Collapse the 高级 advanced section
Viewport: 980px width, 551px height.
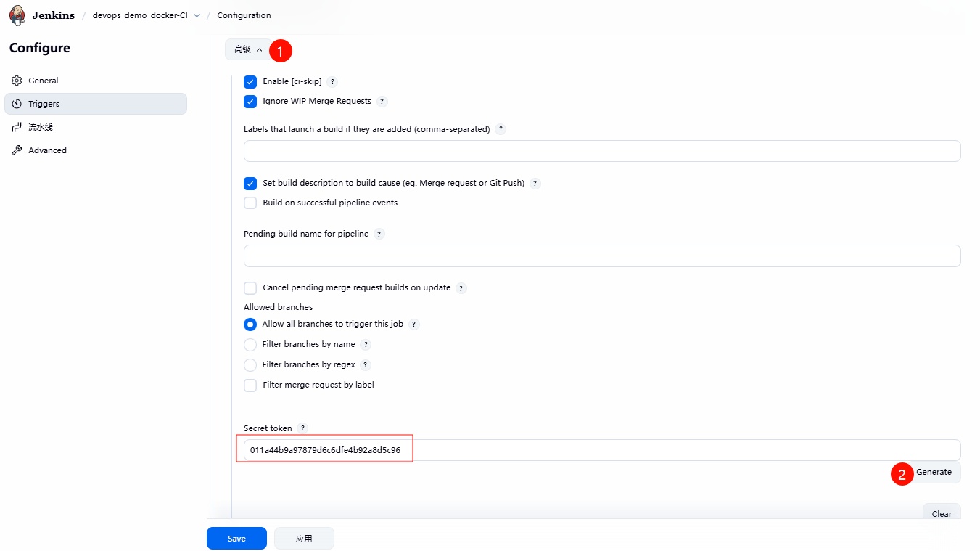[x=248, y=49]
